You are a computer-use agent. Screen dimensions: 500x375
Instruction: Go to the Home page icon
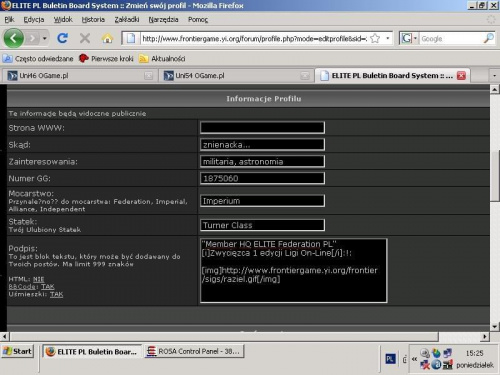[x=107, y=39]
